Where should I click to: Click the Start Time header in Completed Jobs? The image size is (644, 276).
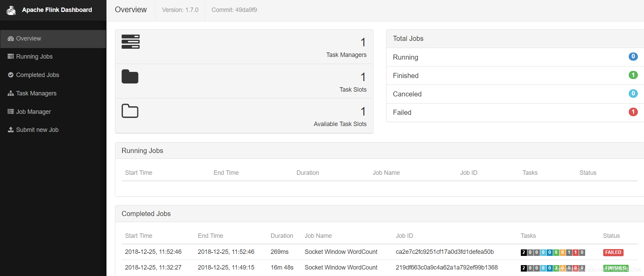click(138, 236)
